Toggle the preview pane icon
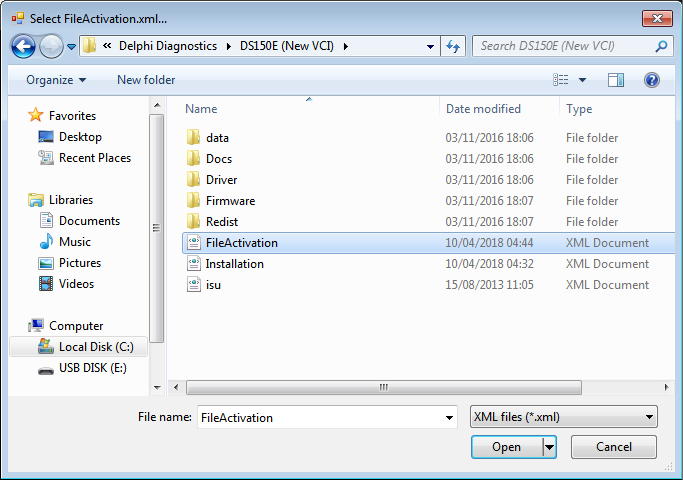683x480 pixels. (615, 80)
